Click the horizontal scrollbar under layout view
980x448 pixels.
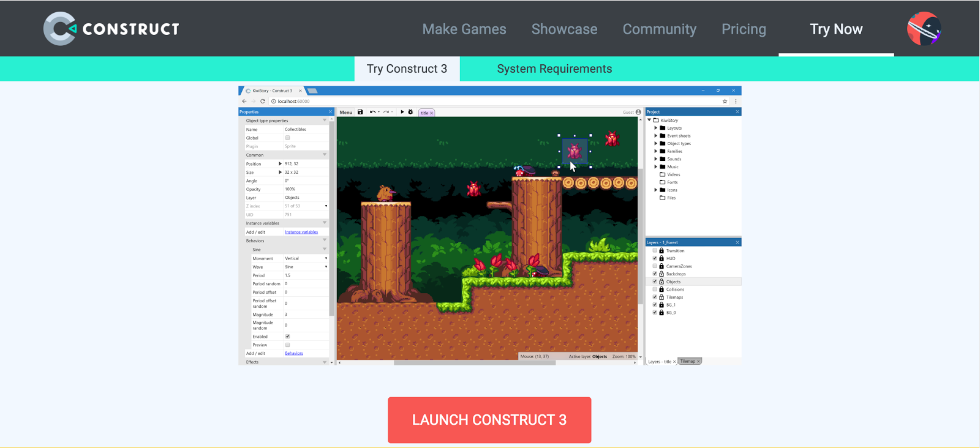point(475,363)
